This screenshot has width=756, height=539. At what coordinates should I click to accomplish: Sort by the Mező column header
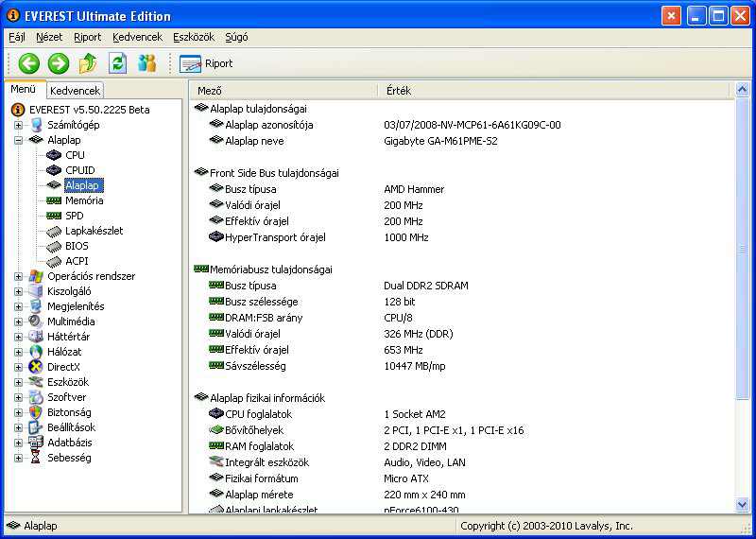284,90
